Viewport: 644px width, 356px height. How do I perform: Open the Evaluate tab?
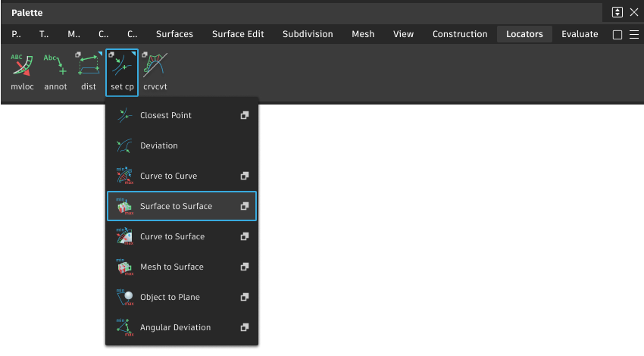tap(580, 34)
